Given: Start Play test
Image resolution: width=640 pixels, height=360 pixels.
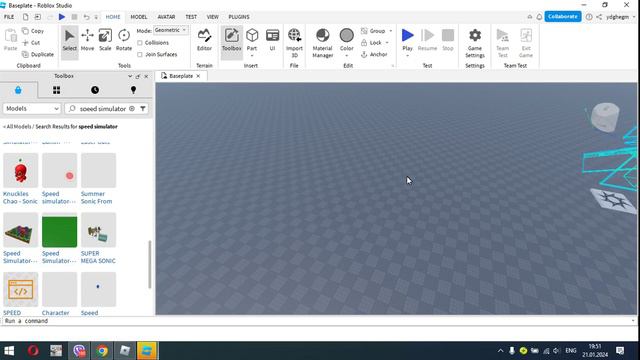Looking at the screenshot, I should (407, 39).
